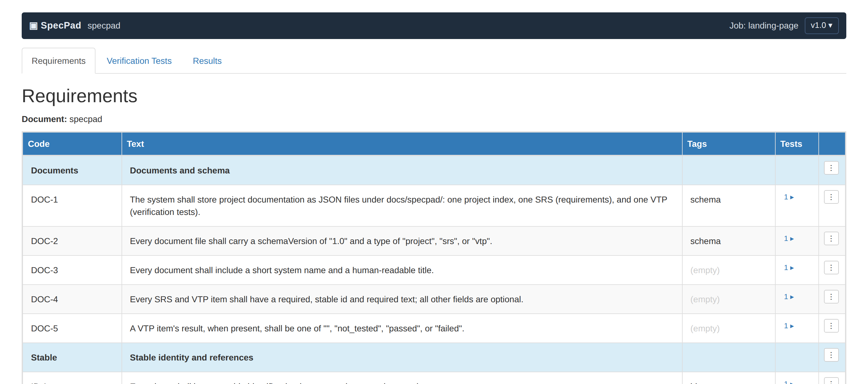Screen dimensions: 868x384
Task: Click the DOC-1 requirement text about JSON files
Action: (x=398, y=206)
